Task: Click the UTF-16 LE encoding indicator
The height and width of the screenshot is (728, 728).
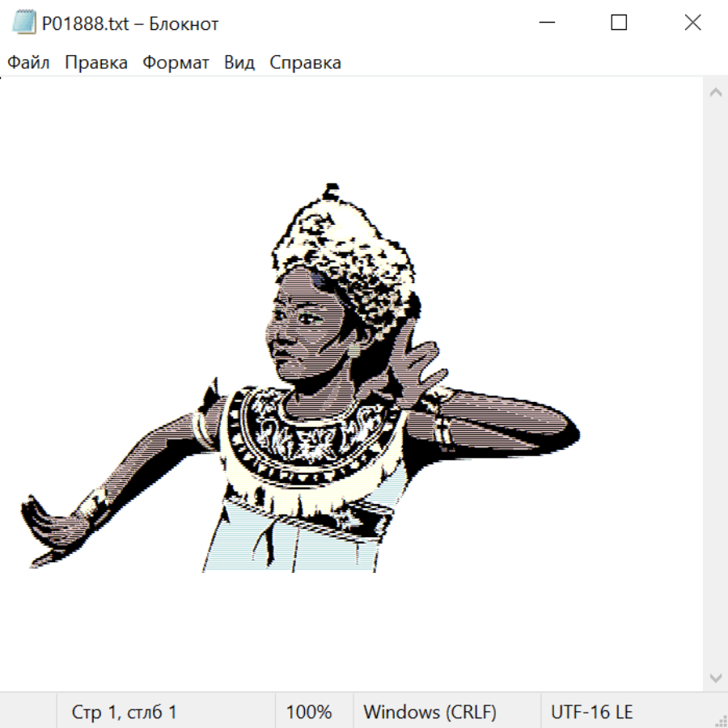Action: pyautogui.click(x=591, y=713)
